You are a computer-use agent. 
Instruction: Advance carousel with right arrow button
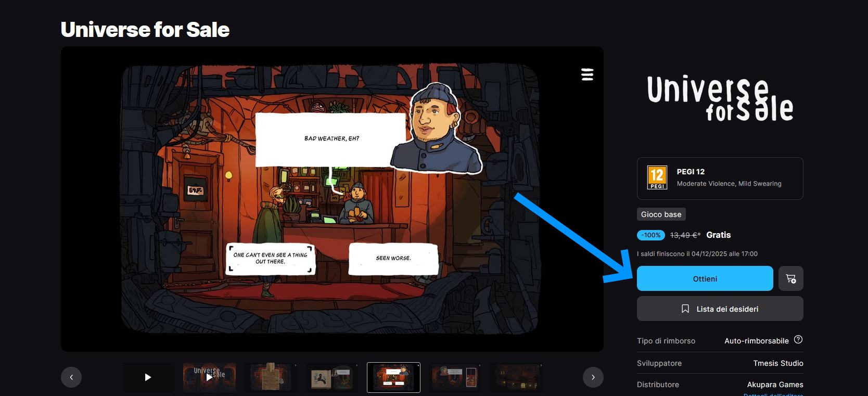click(x=593, y=377)
